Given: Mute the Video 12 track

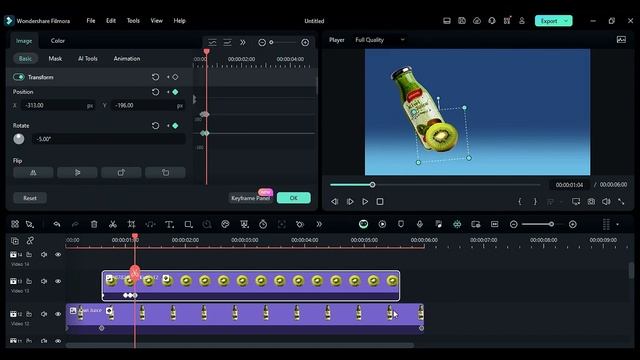Looking at the screenshot, I should (44, 314).
